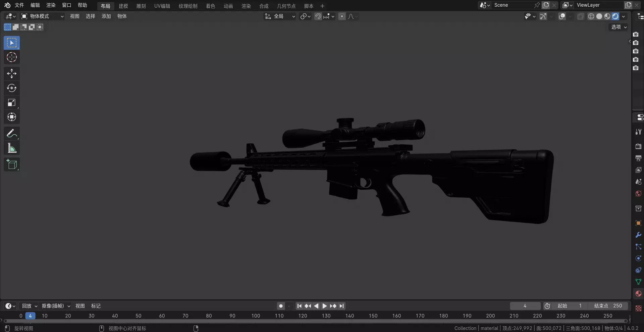The height and width of the screenshot is (332, 644).
Task: Set selection mode to extend
Action: (15, 27)
